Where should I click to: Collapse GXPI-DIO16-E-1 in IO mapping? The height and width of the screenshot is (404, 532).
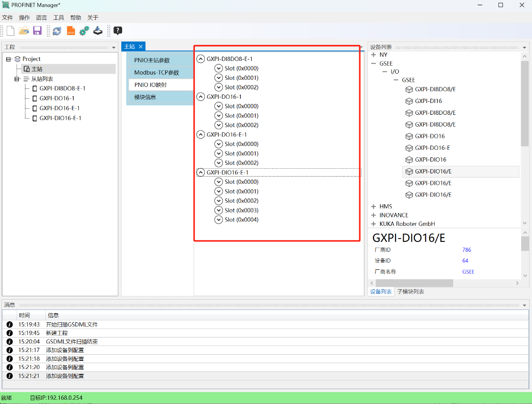click(x=201, y=172)
